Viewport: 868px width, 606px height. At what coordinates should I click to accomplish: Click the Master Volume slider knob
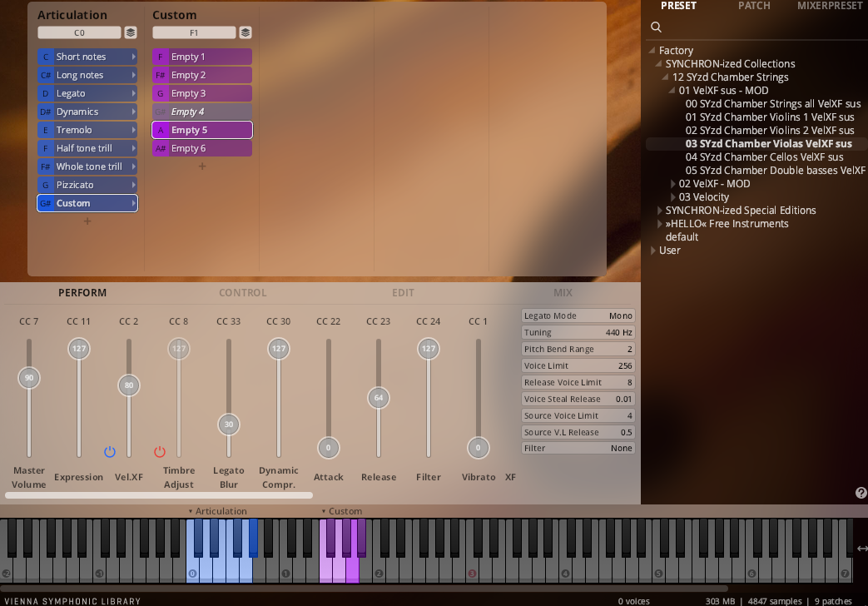(x=29, y=378)
